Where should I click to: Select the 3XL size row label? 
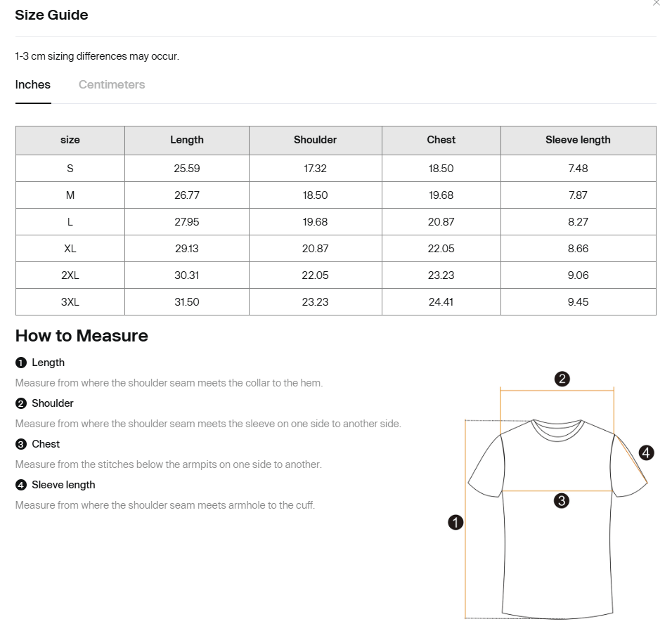(70, 302)
